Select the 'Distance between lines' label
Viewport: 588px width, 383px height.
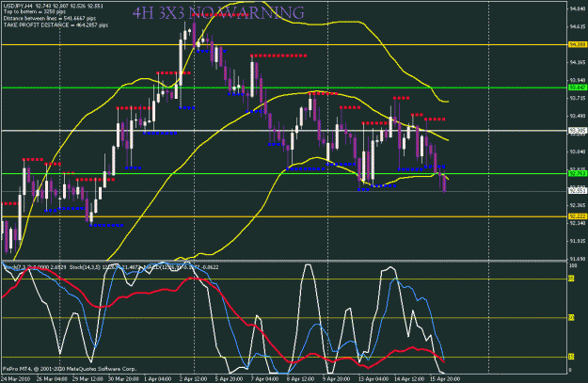coord(50,19)
